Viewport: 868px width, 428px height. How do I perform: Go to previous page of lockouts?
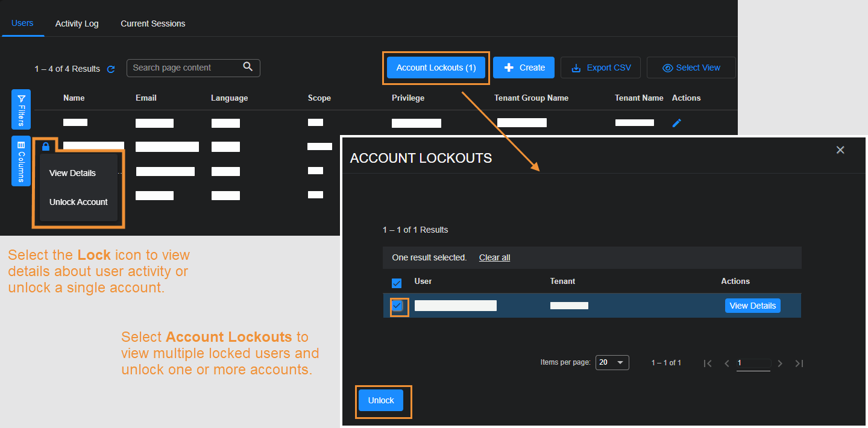(x=727, y=363)
